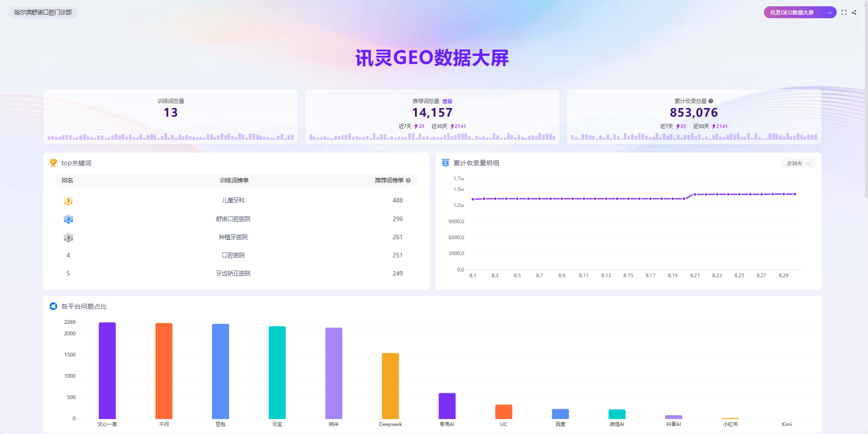Expand the 近30天 time range dropdown
Image resolution: width=868 pixels, height=434 pixels.
tap(798, 163)
